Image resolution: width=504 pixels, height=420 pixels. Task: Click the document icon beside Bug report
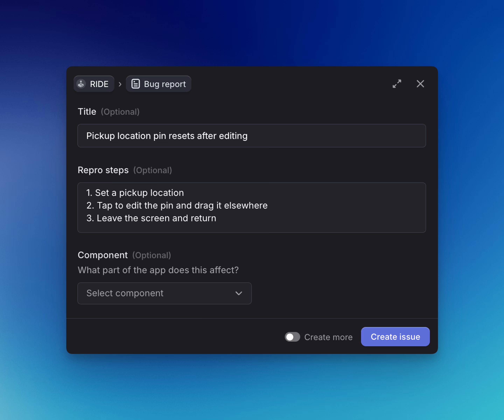tap(136, 84)
